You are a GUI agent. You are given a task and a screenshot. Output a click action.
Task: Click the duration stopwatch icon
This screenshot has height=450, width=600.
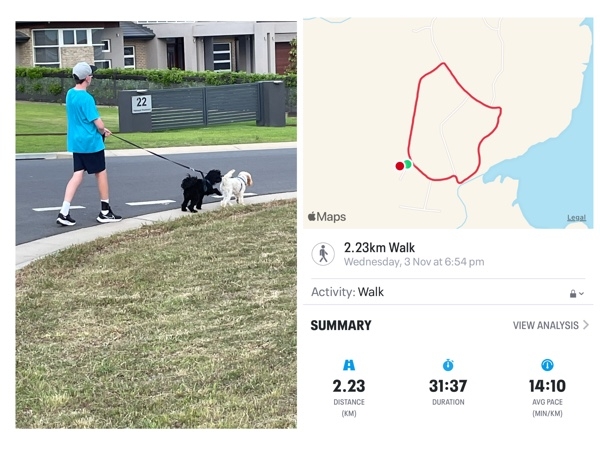(x=448, y=365)
